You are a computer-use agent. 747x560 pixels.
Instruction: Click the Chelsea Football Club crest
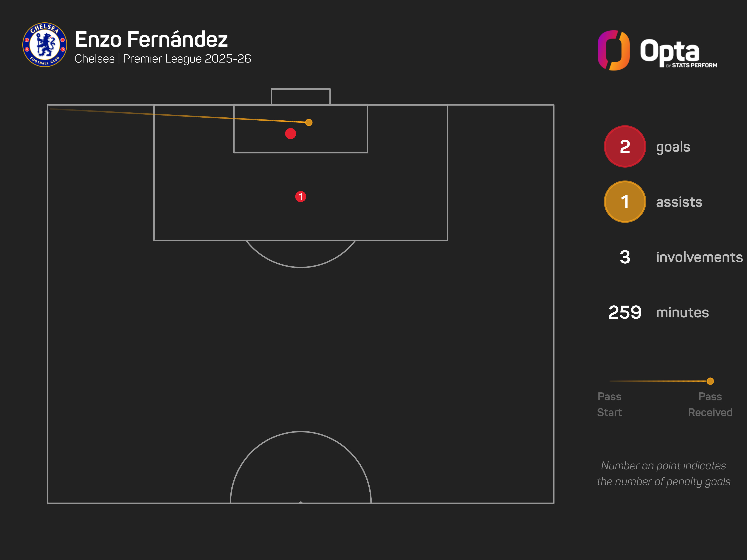45,45
